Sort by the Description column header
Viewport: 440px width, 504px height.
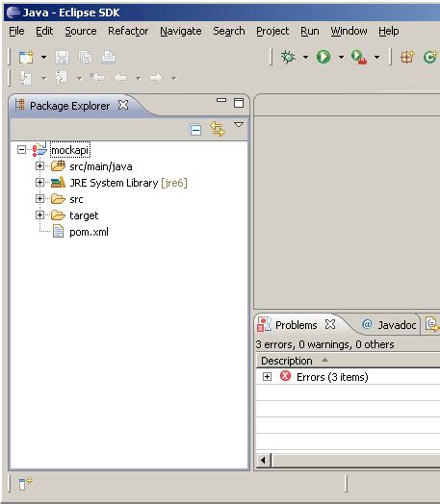click(x=348, y=361)
